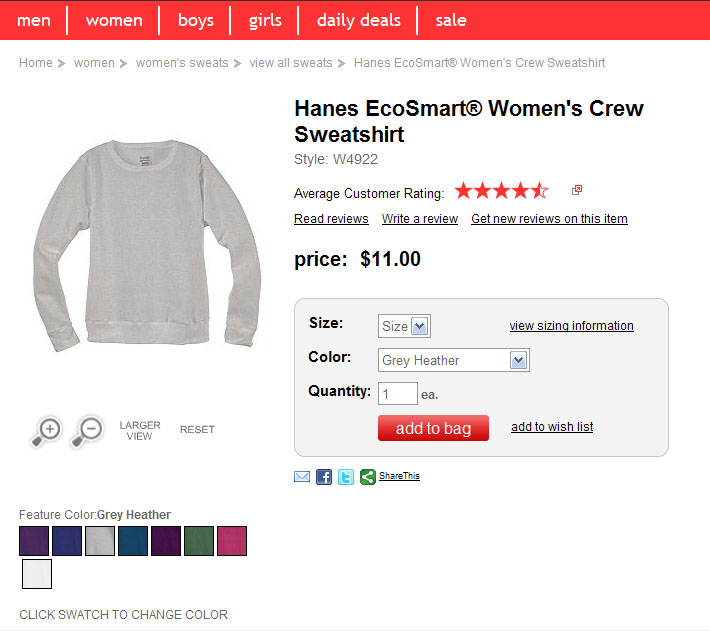The image size is (710, 631).
Task: Click the add to bag button
Action: (x=433, y=428)
